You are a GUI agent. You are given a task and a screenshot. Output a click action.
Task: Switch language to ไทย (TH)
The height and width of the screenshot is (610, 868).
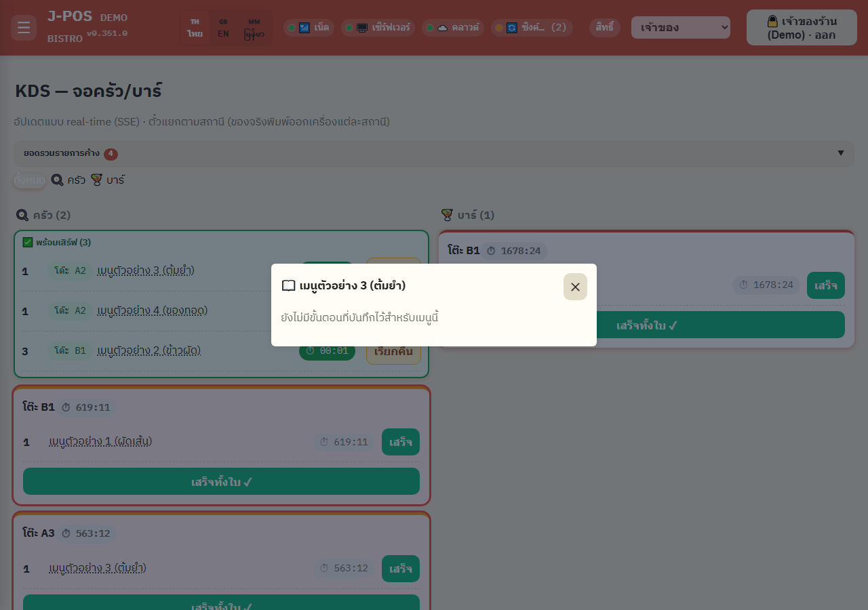(195, 28)
